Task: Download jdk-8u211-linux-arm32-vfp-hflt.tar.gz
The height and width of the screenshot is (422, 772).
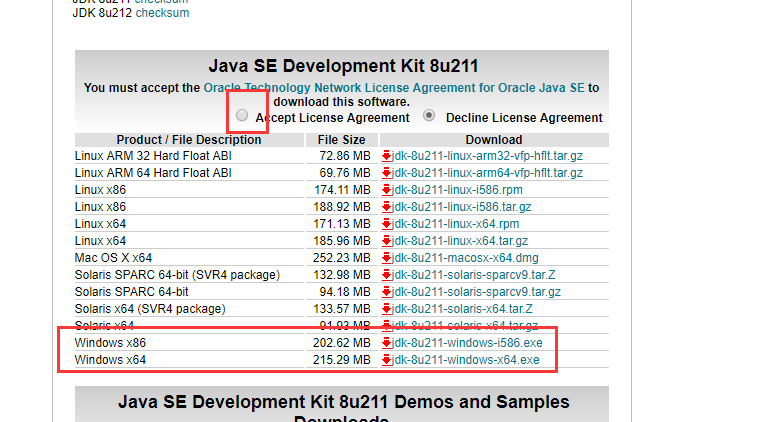Action: coord(487,156)
